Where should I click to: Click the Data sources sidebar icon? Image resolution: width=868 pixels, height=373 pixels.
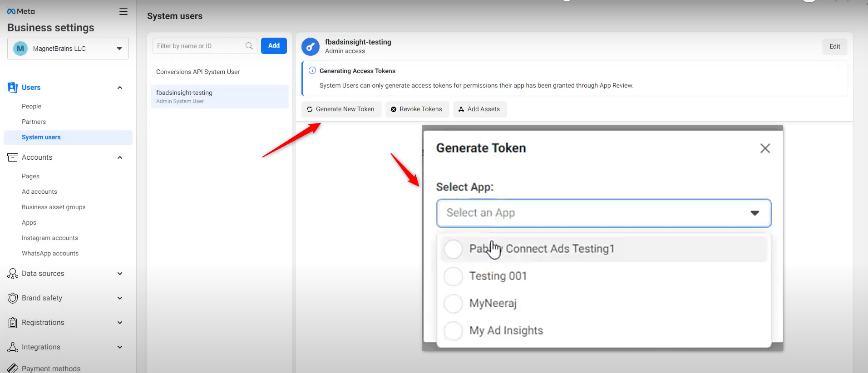point(13,274)
